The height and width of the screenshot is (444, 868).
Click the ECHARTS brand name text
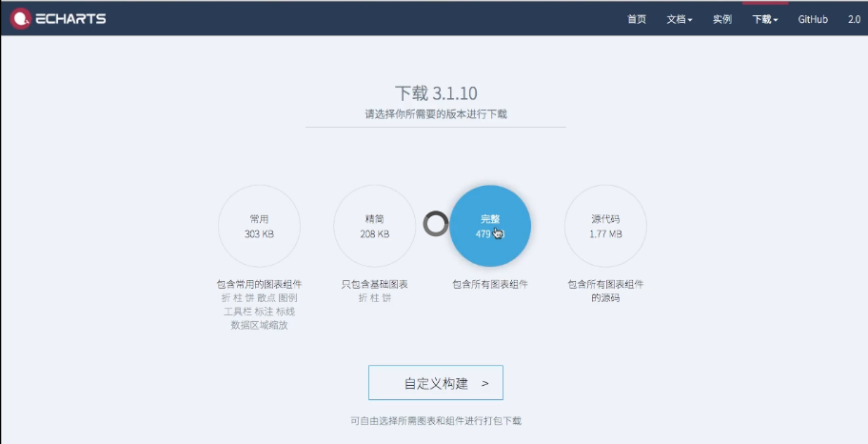pyautogui.click(x=70, y=19)
